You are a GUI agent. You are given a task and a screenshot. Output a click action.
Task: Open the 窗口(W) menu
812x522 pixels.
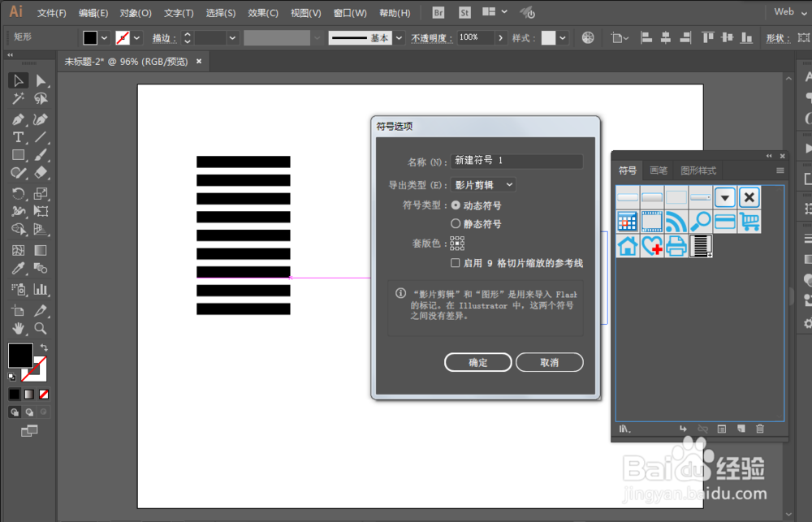(350, 13)
